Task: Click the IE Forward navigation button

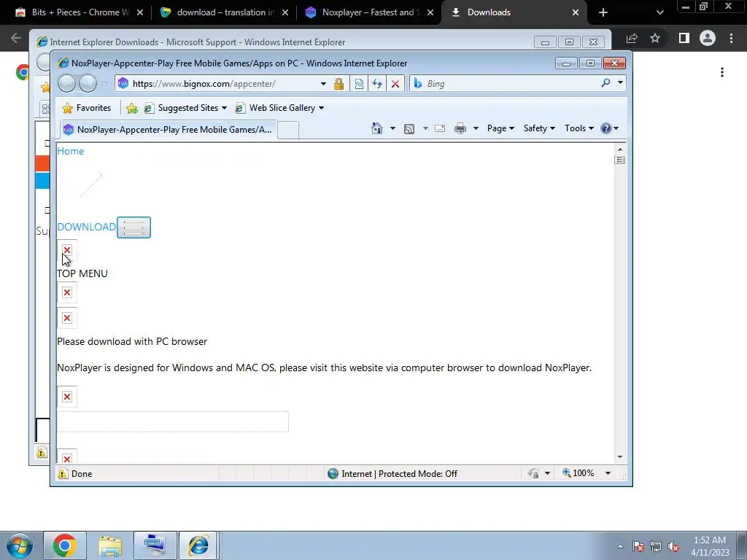Action: pos(88,83)
